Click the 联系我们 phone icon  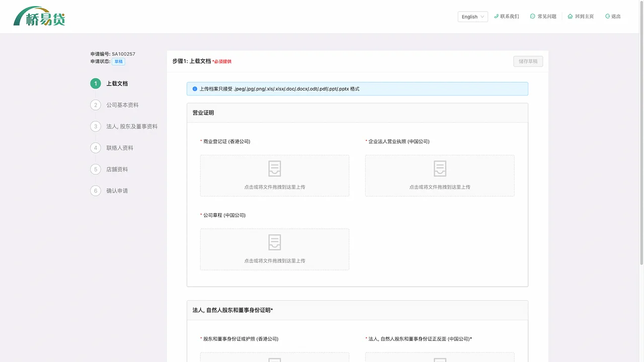coord(496,16)
